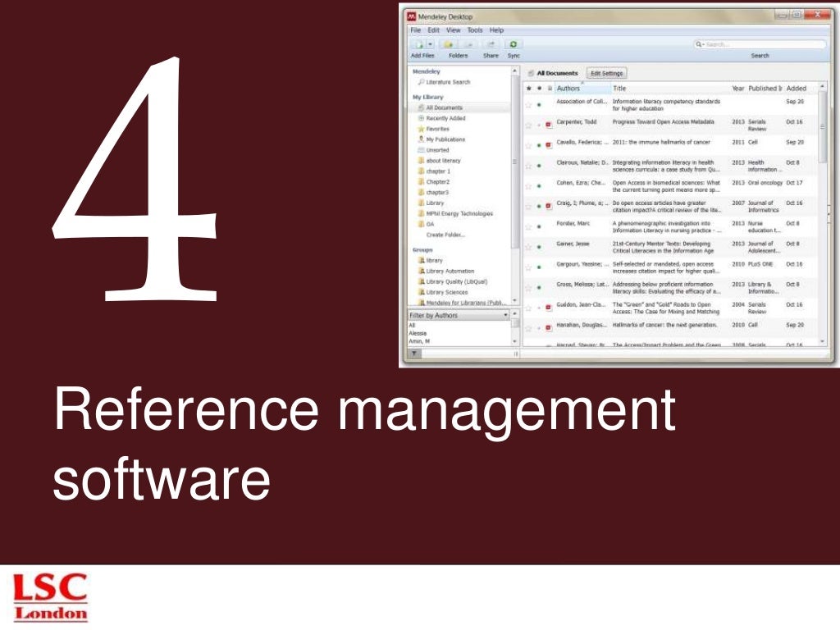Open the Help menu
Viewport: 840px width, 630px height.
[x=496, y=30]
